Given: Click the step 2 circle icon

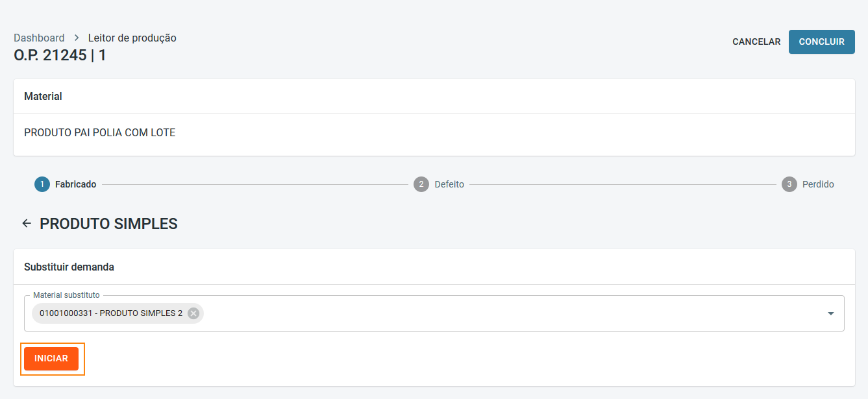Looking at the screenshot, I should [421, 184].
